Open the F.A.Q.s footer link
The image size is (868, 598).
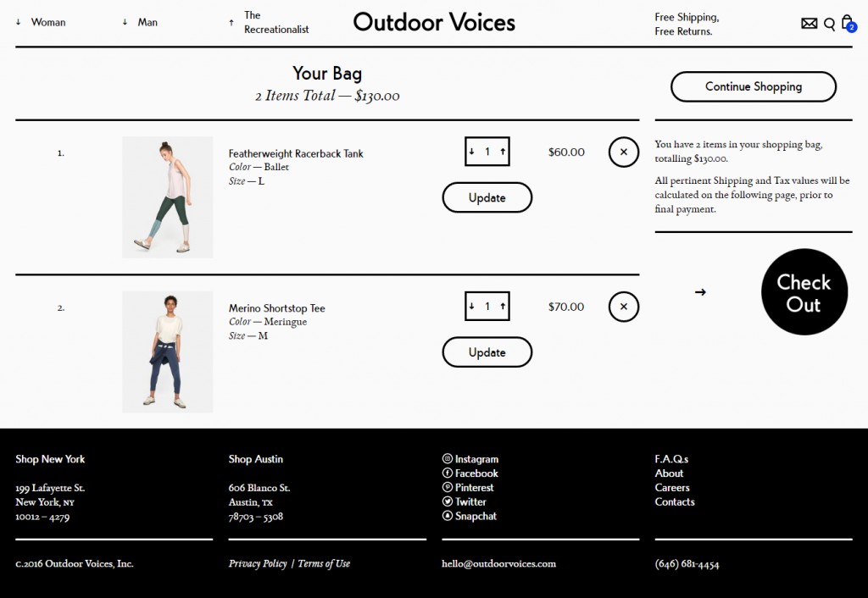671,458
